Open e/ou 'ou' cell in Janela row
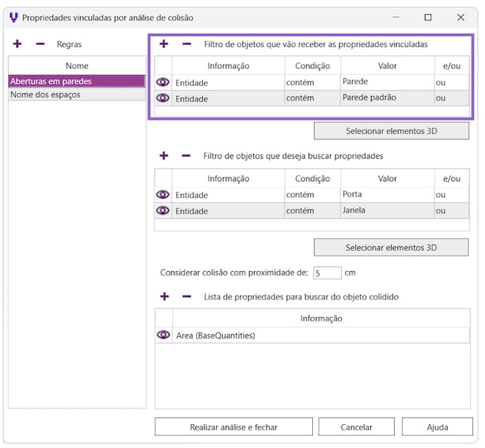Screen dimensions: 485x448 click(x=451, y=211)
